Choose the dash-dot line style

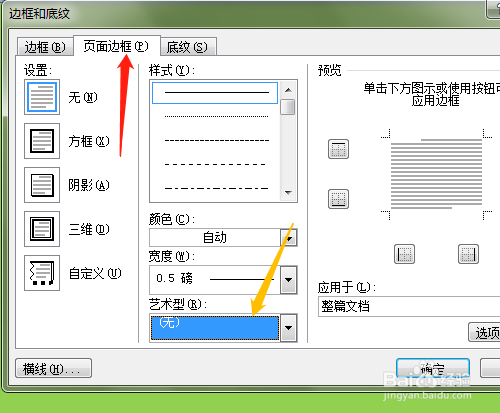pos(216,188)
